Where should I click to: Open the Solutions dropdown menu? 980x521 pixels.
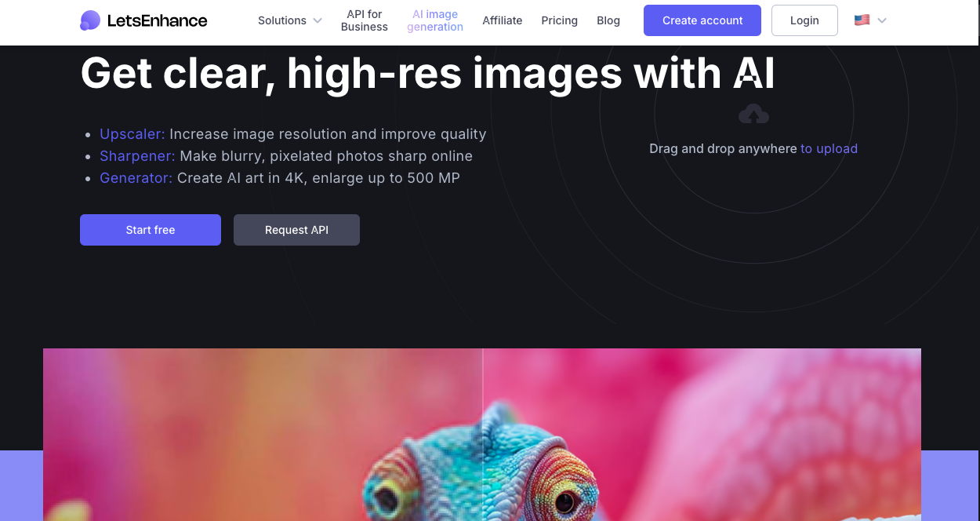coord(290,20)
